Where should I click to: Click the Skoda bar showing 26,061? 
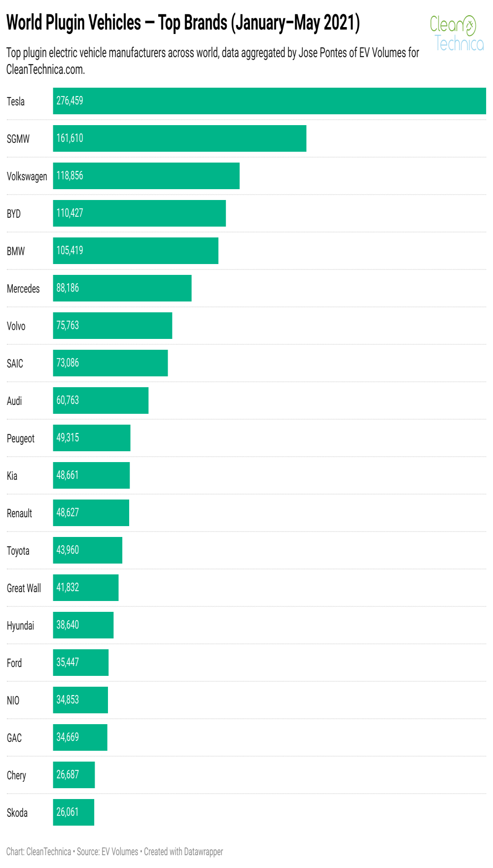pyautogui.click(x=73, y=812)
